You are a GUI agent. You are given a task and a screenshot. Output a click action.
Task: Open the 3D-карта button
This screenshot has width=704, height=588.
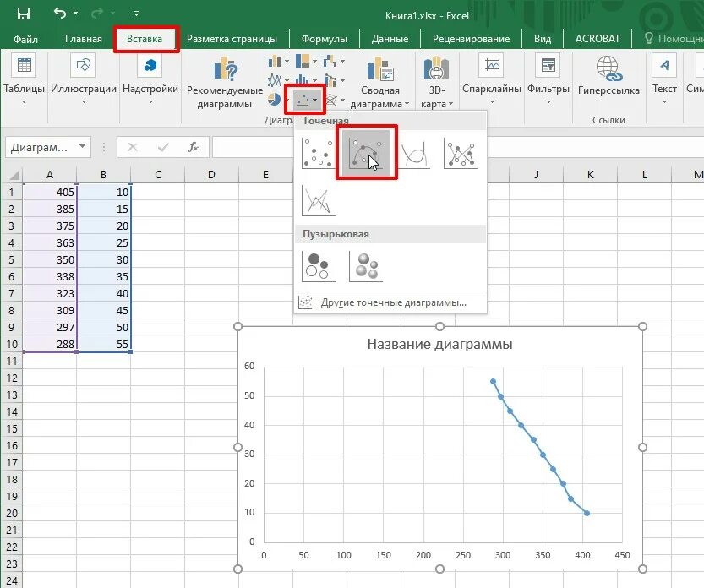(436, 82)
